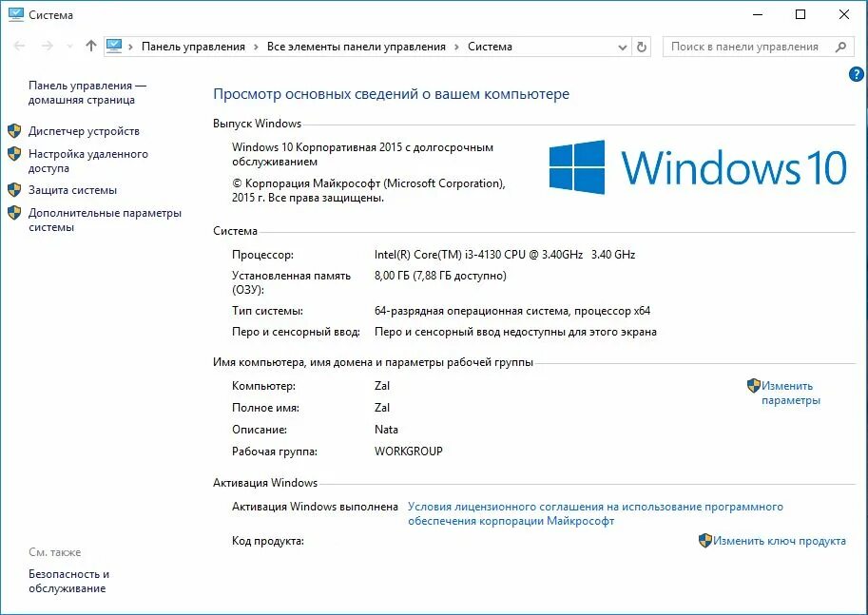Click shield icon next to Дополнительные параметры системы
Screen dimensions: 868x615
pyautogui.click(x=14, y=213)
